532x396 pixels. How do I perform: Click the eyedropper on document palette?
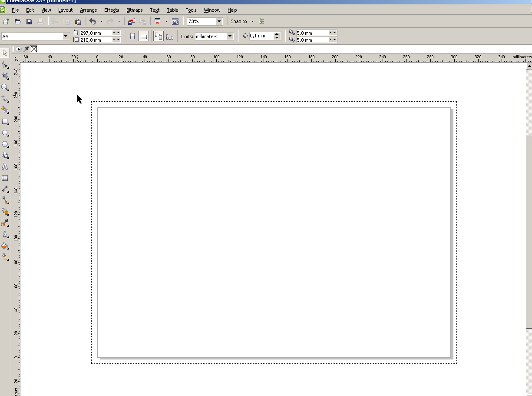click(x=26, y=49)
